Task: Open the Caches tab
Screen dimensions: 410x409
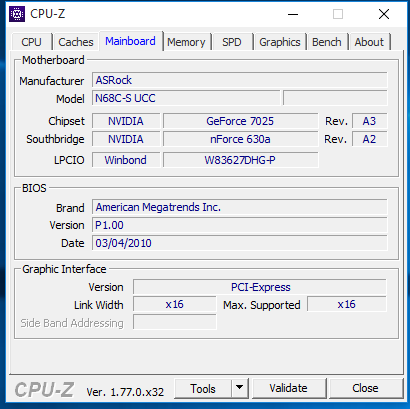Action: [x=76, y=42]
